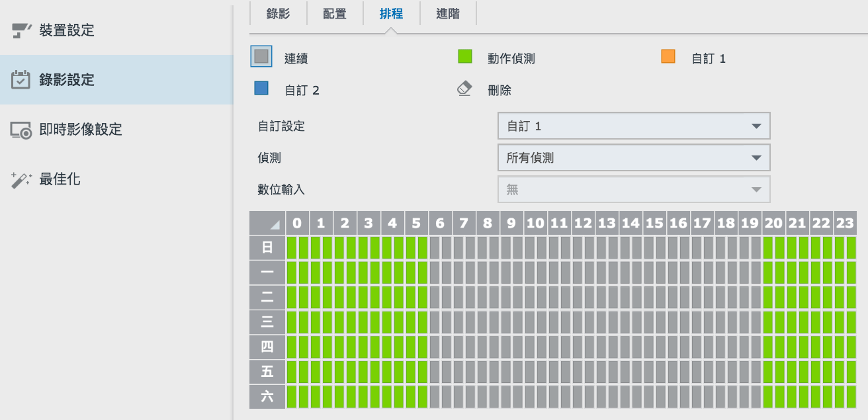
Task: Pick the green 動作偵測 mode swatch
Action: 465,57
